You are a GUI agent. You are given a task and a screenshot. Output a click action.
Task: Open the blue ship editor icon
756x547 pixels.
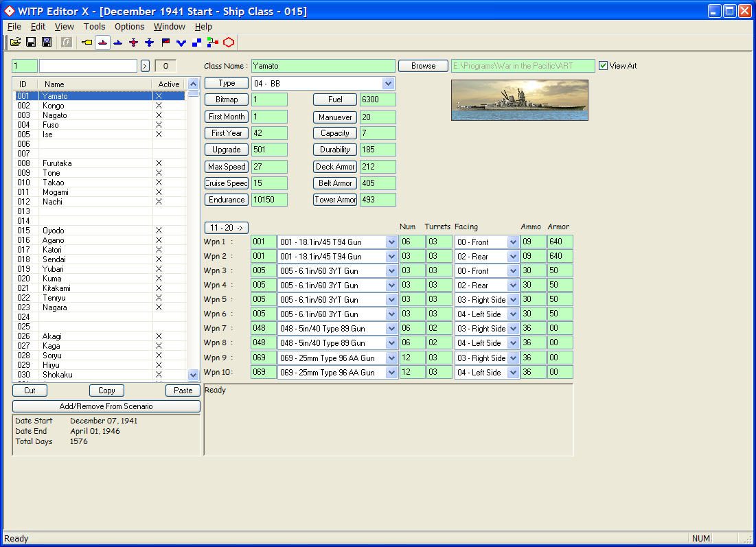tap(118, 43)
